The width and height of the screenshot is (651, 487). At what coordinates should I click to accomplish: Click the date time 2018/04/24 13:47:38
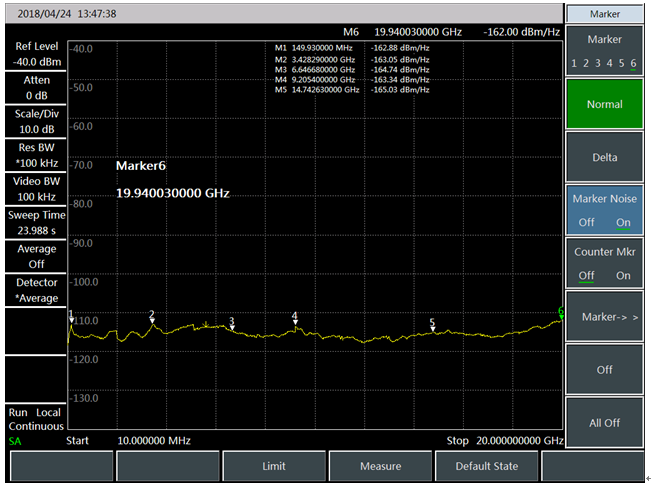tap(67, 14)
